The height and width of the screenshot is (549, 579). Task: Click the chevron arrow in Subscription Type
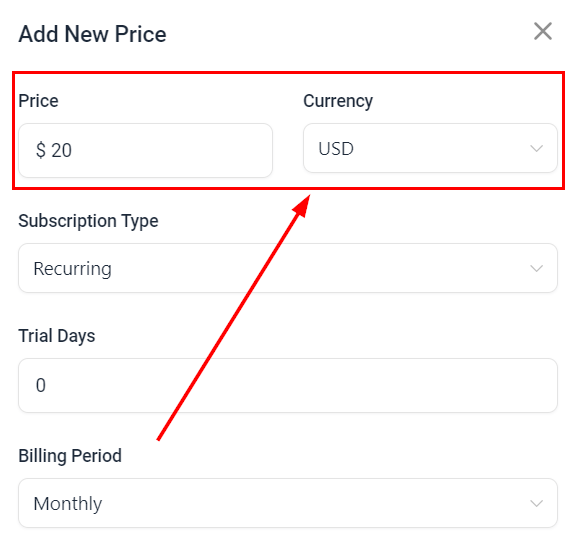click(x=536, y=268)
